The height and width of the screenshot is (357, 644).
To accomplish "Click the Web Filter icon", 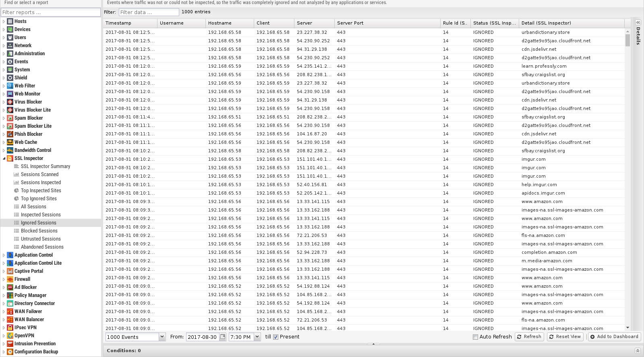I will tap(10, 86).
